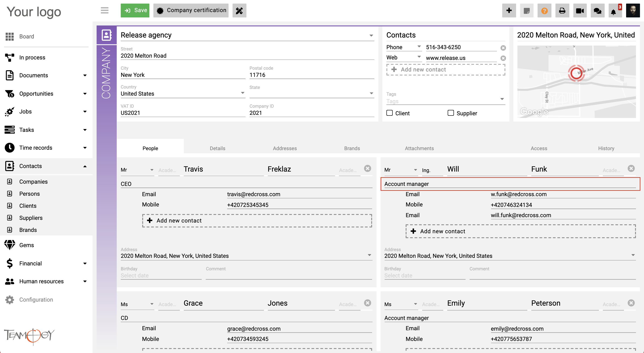Image resolution: width=644 pixels, height=353 pixels.
Task: Switch to the Addresses tab
Action: point(285,148)
